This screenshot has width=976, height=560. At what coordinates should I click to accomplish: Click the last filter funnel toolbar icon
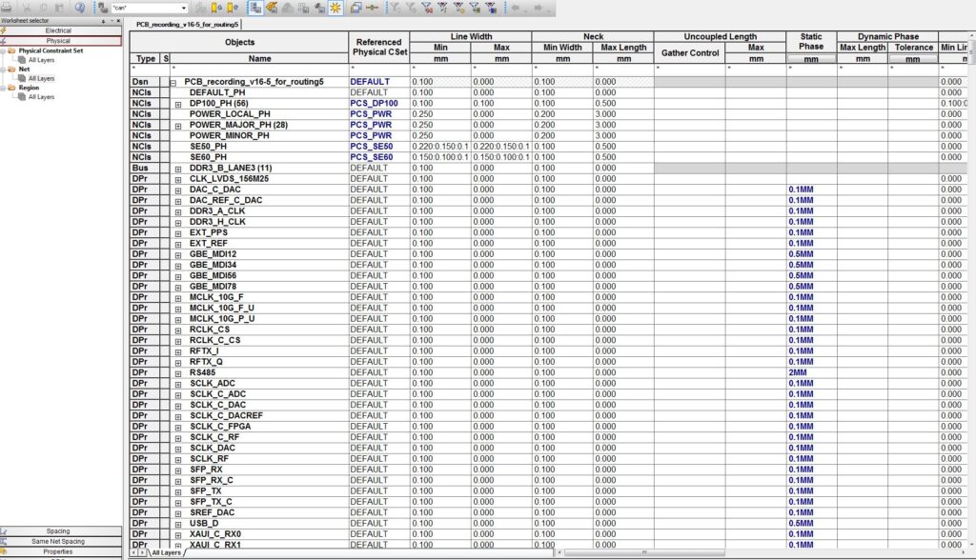click(490, 8)
